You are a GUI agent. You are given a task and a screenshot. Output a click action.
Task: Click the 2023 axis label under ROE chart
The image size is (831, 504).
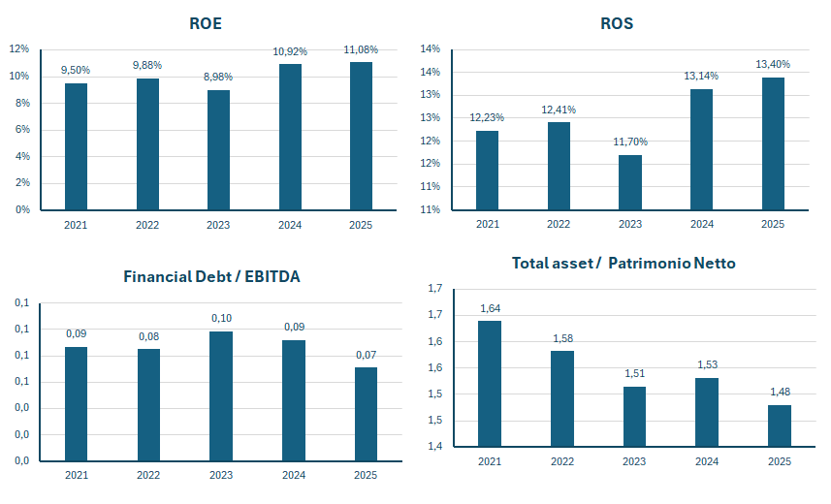click(x=218, y=225)
